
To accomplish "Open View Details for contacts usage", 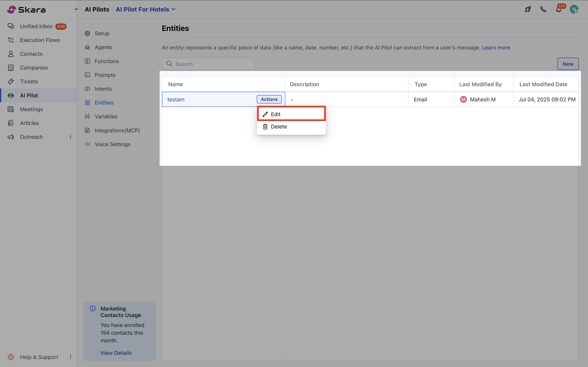I will point(116,353).
